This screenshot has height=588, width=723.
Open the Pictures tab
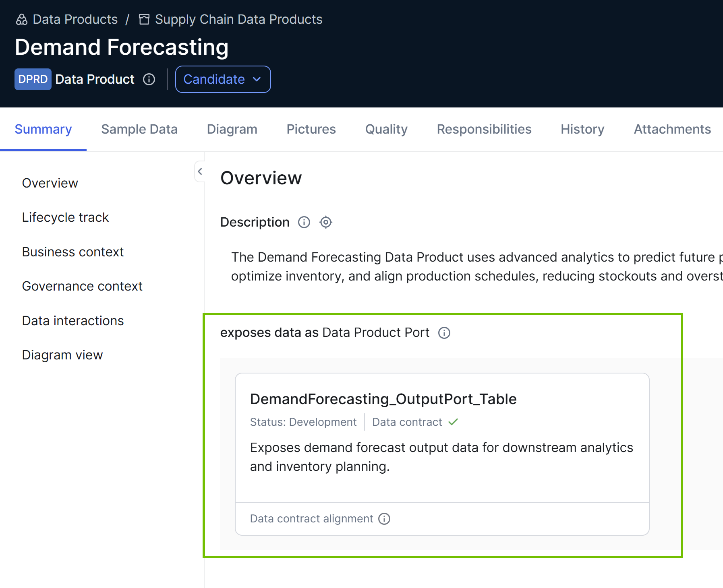[311, 129]
